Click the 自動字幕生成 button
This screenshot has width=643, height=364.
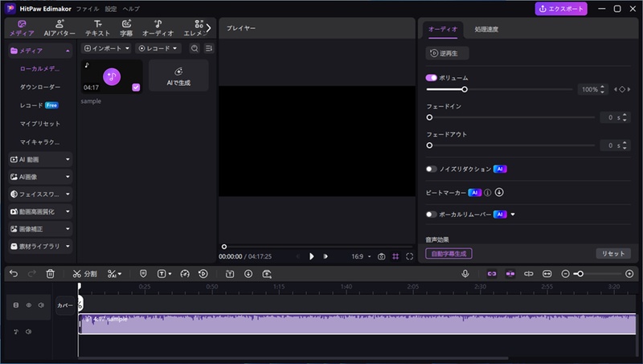point(448,254)
